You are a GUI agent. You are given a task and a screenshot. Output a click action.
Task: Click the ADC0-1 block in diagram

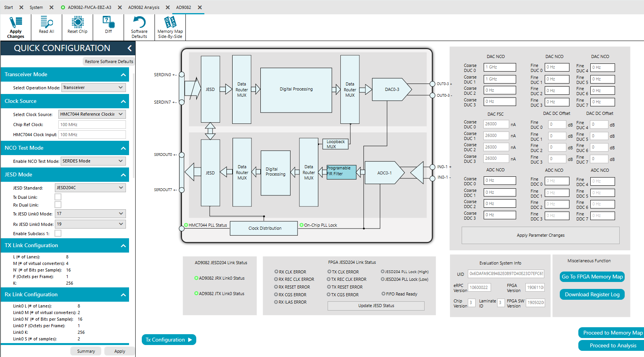point(385,173)
